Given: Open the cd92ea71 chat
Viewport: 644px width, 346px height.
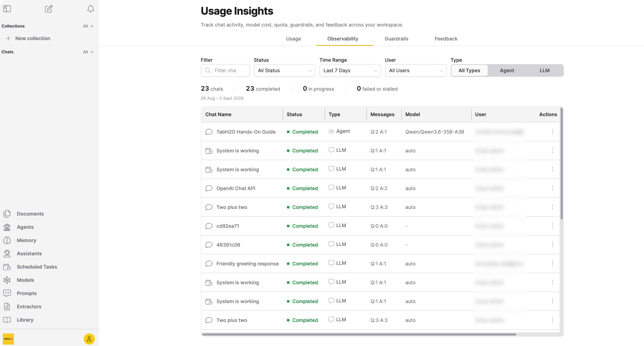Looking at the screenshot, I should (x=228, y=226).
